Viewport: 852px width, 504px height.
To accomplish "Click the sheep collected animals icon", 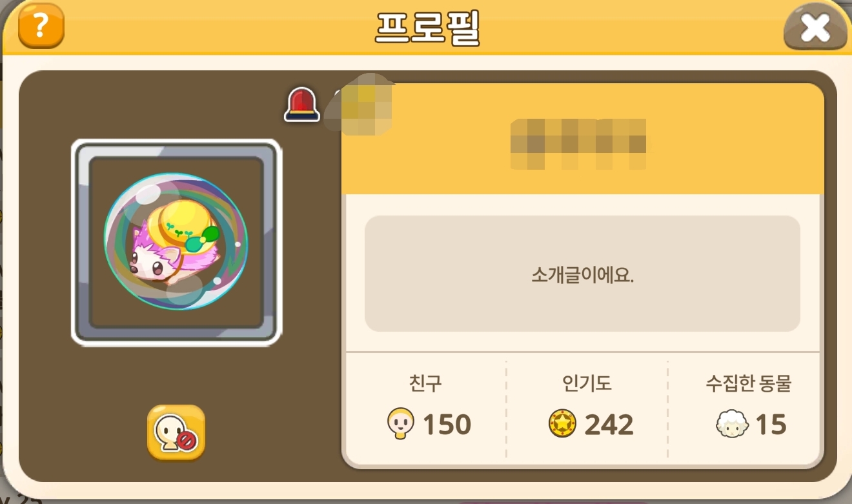I will [x=732, y=425].
